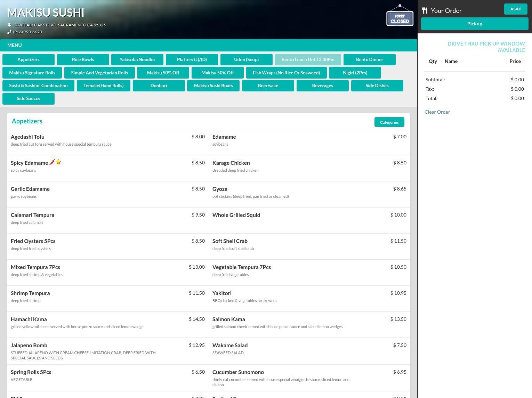Click the star icon on Spicy Edamame
This screenshot has height=398, width=532.
[x=58, y=162]
